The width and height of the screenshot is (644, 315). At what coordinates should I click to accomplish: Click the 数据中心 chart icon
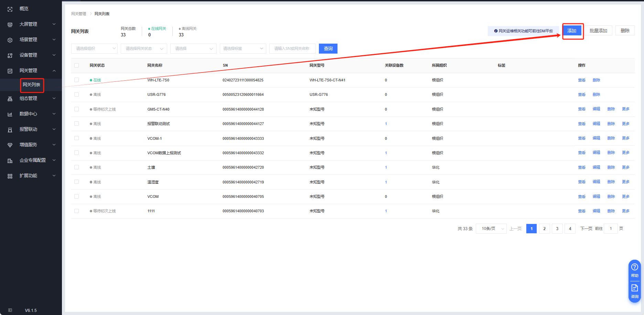click(x=10, y=114)
